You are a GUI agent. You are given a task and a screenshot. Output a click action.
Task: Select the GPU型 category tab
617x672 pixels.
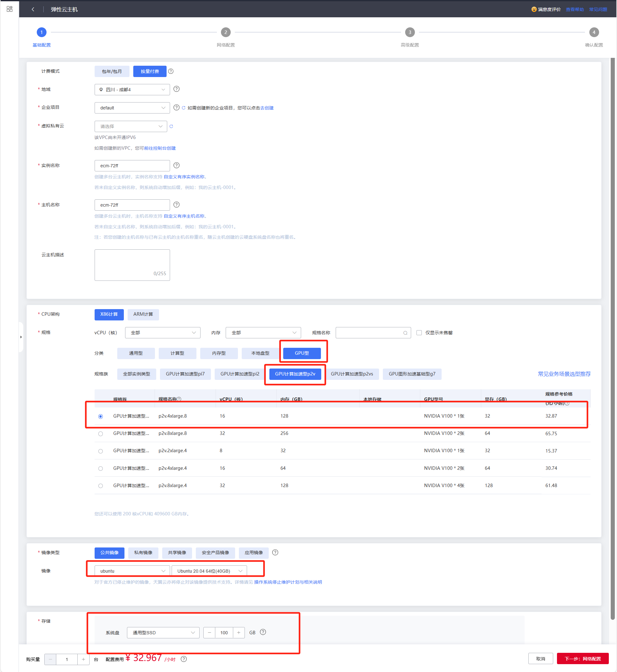[302, 353]
